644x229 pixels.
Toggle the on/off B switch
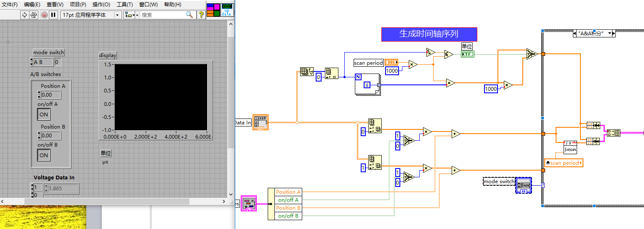click(44, 155)
